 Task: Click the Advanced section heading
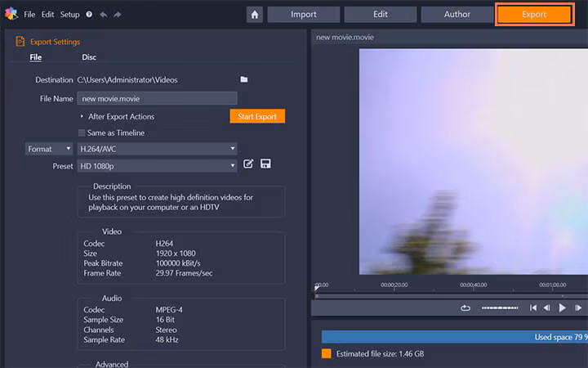112,364
